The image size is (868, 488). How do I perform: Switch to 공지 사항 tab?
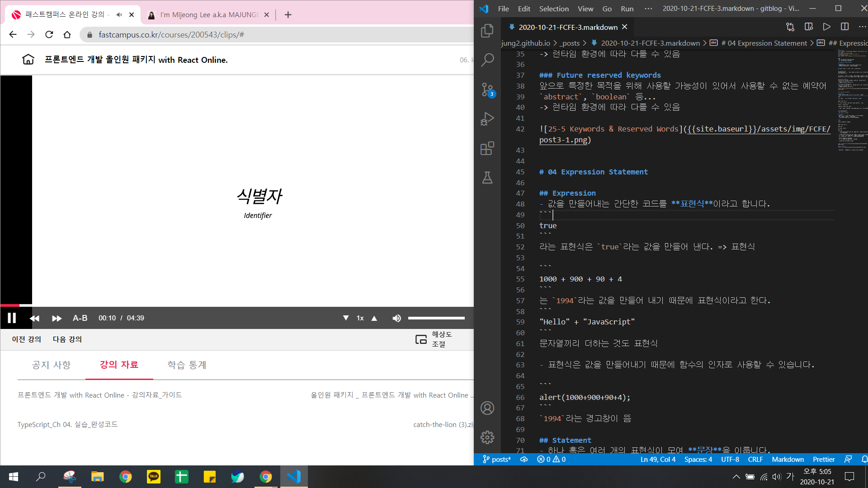[x=51, y=365]
